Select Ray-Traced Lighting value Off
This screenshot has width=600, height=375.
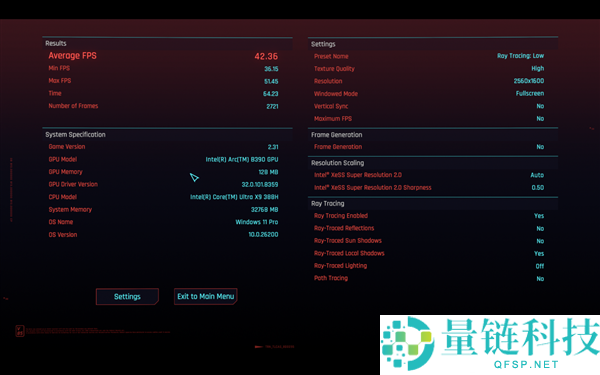(x=540, y=266)
